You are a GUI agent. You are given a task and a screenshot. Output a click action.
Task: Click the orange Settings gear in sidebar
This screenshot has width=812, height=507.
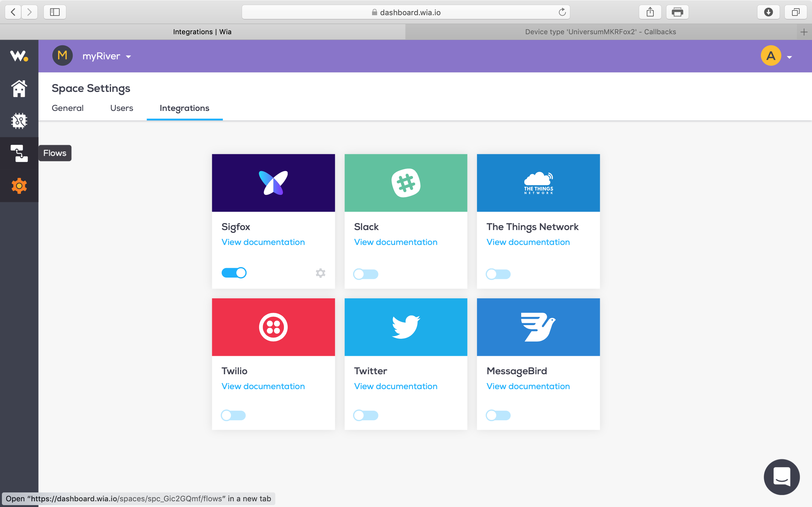click(19, 185)
